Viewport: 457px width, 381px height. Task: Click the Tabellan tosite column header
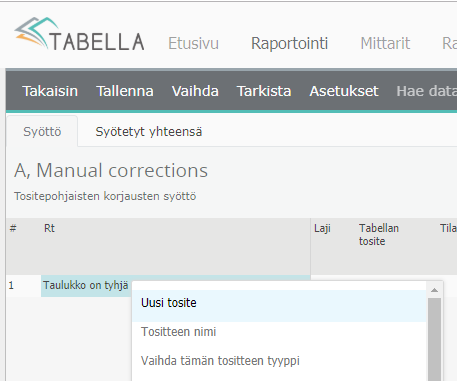pos(379,234)
